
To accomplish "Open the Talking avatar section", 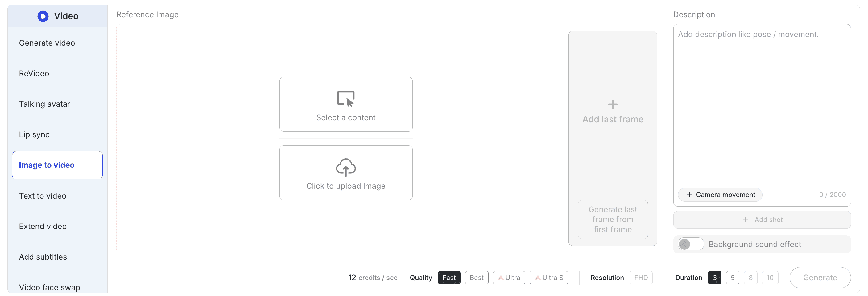I will coord(44,104).
